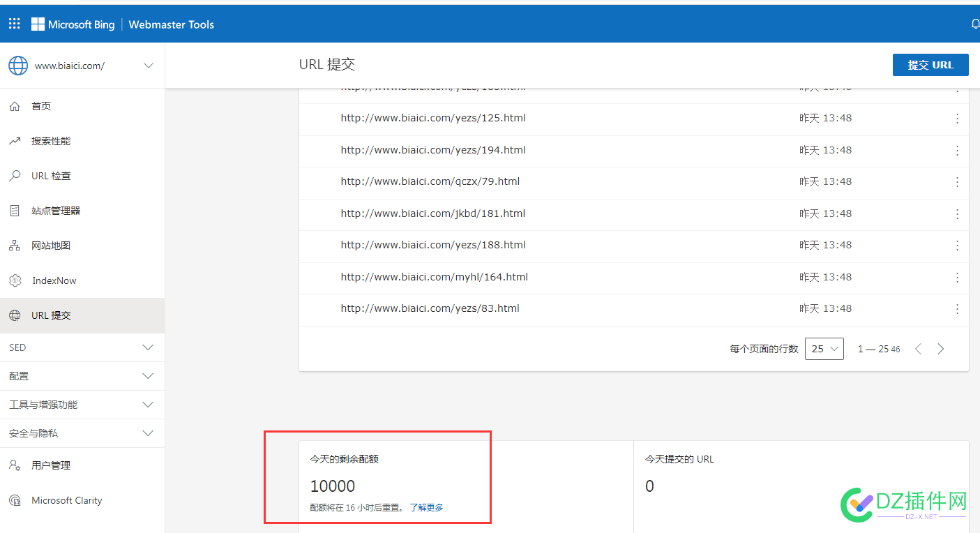Click the 了解更多 link
The height and width of the screenshot is (533, 980).
click(426, 507)
